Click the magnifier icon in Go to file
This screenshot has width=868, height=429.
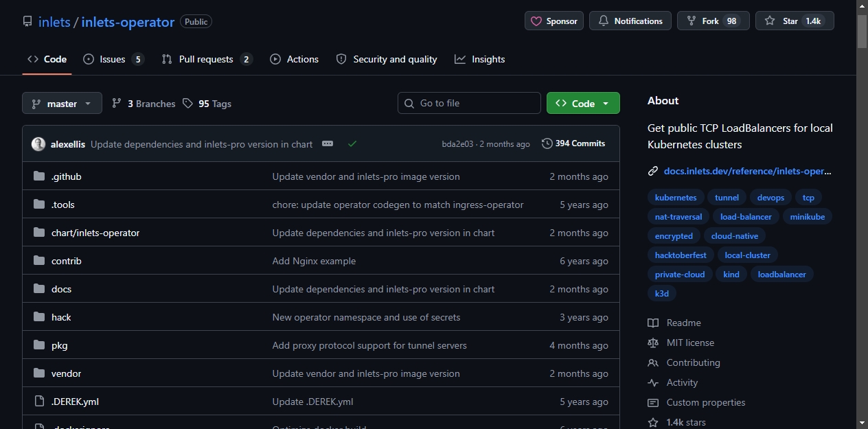(x=410, y=103)
